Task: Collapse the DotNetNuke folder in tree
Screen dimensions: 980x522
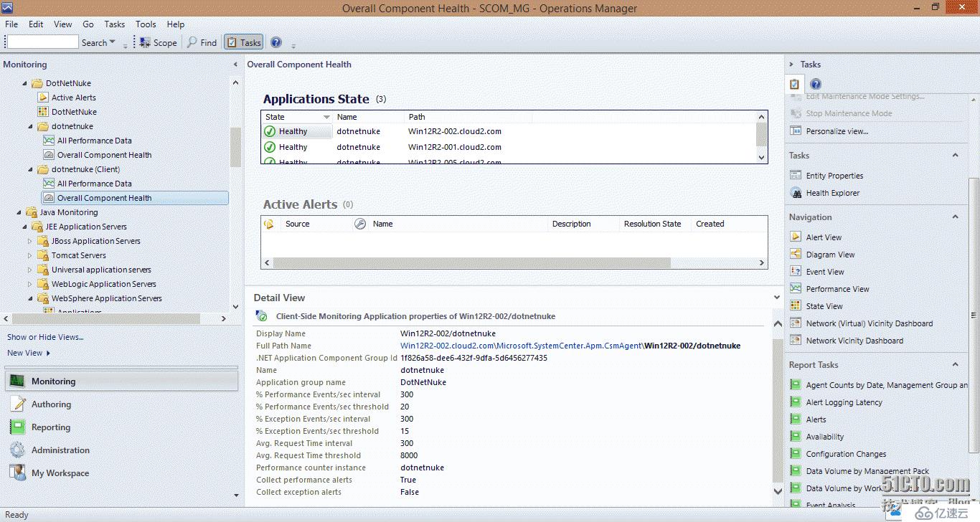Action: 25,84
